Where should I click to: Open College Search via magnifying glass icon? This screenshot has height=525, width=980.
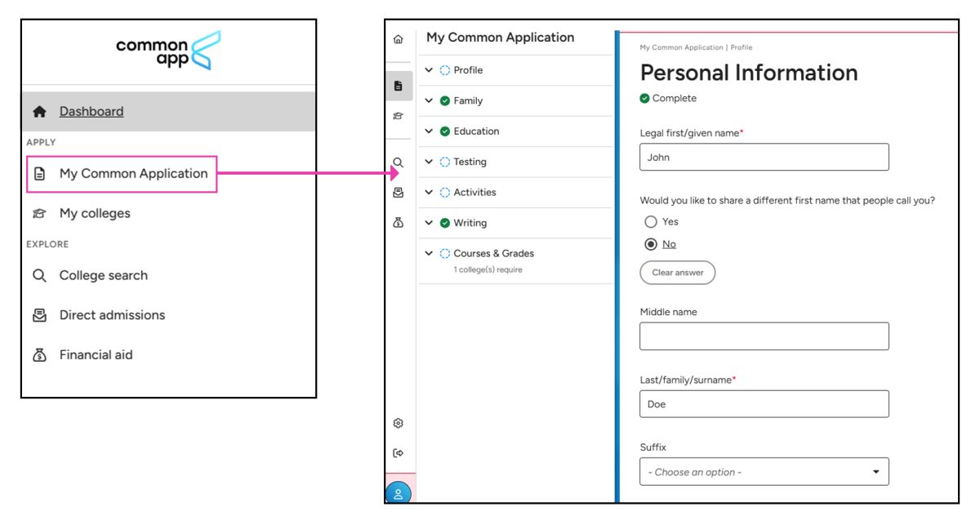(x=398, y=162)
